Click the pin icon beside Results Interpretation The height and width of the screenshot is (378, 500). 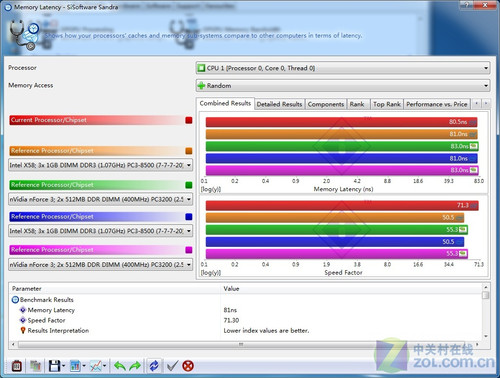tap(23, 331)
